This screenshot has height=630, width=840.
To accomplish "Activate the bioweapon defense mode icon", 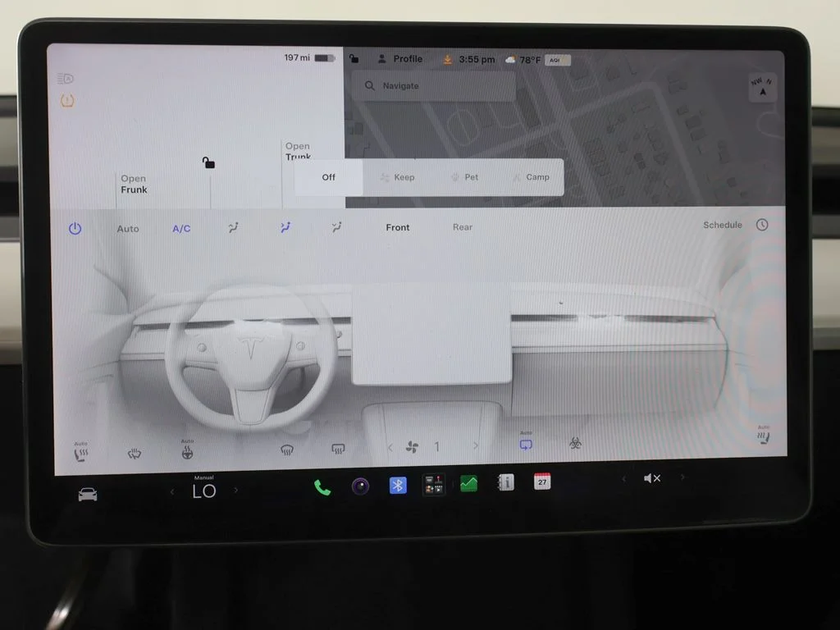I will (x=575, y=443).
